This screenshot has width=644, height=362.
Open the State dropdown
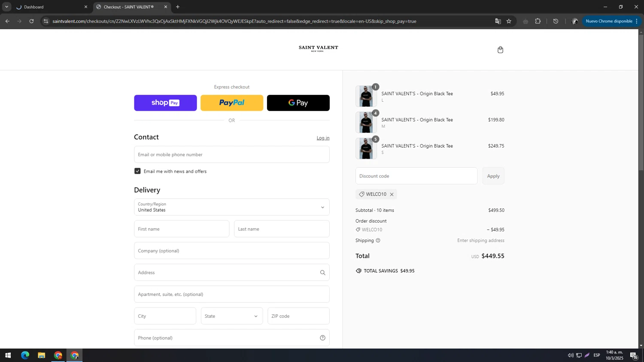(232, 316)
